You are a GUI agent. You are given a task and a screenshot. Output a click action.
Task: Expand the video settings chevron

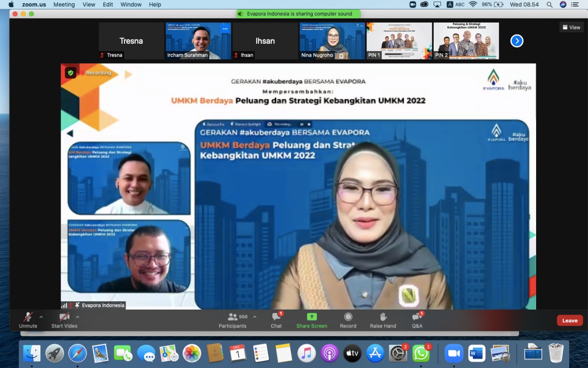pos(77,317)
